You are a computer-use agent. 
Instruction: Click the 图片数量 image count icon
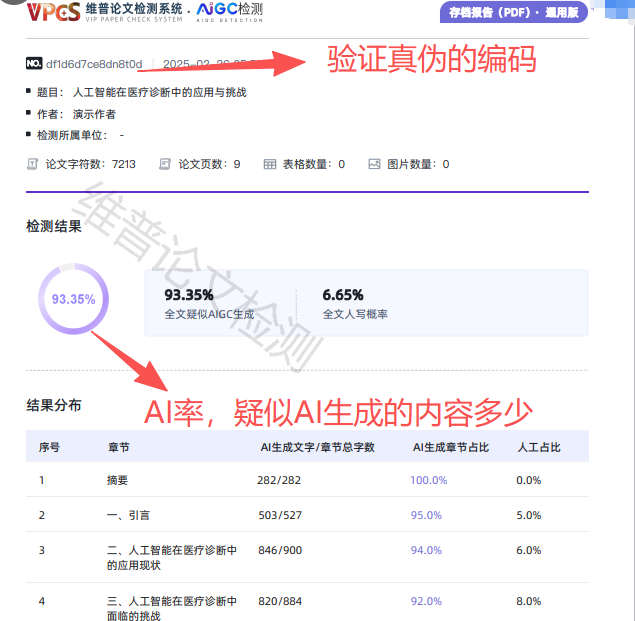click(x=375, y=164)
